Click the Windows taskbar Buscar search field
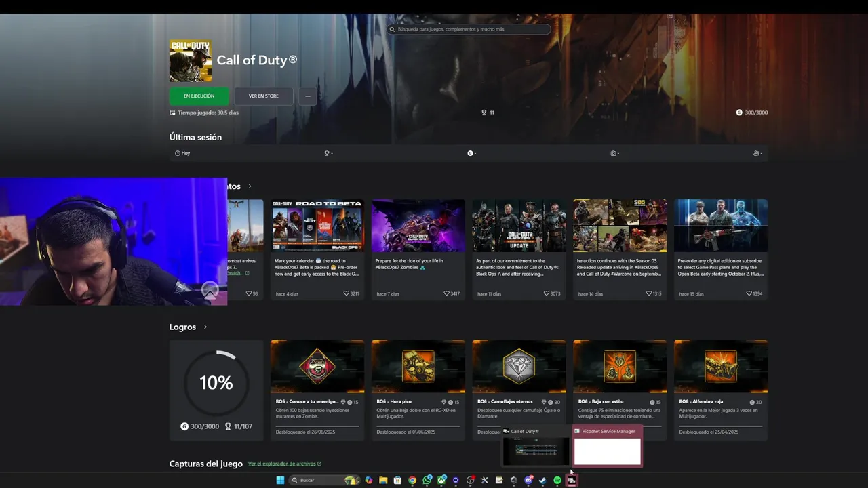This screenshot has height=488, width=868. pyautogui.click(x=324, y=480)
